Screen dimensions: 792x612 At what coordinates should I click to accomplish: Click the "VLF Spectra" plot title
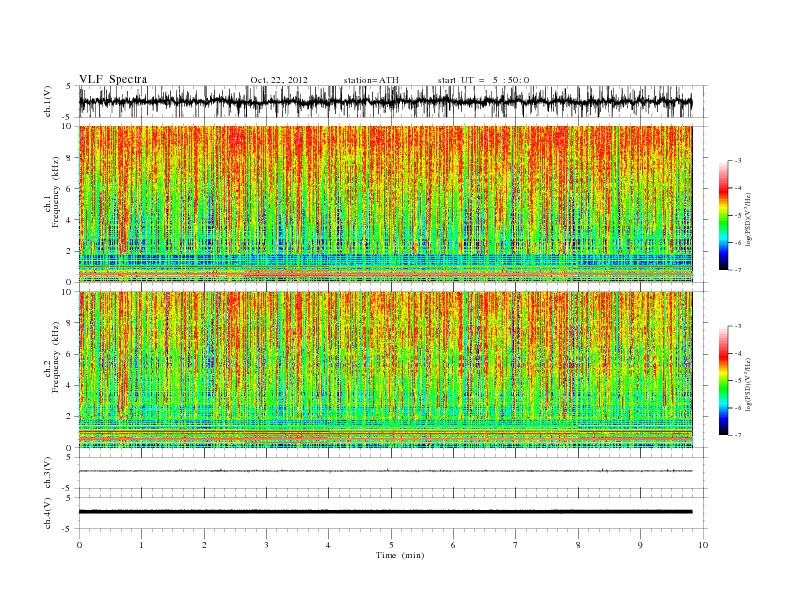pos(113,79)
